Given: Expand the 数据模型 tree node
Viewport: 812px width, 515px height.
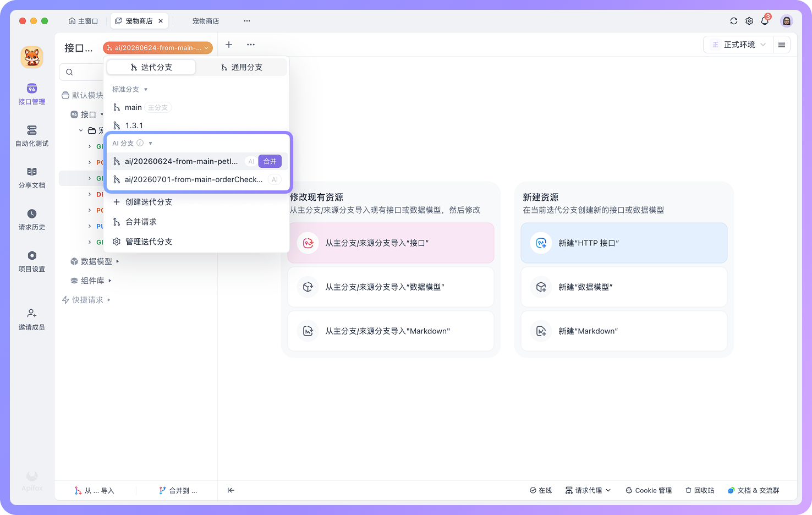Looking at the screenshot, I should 117,261.
